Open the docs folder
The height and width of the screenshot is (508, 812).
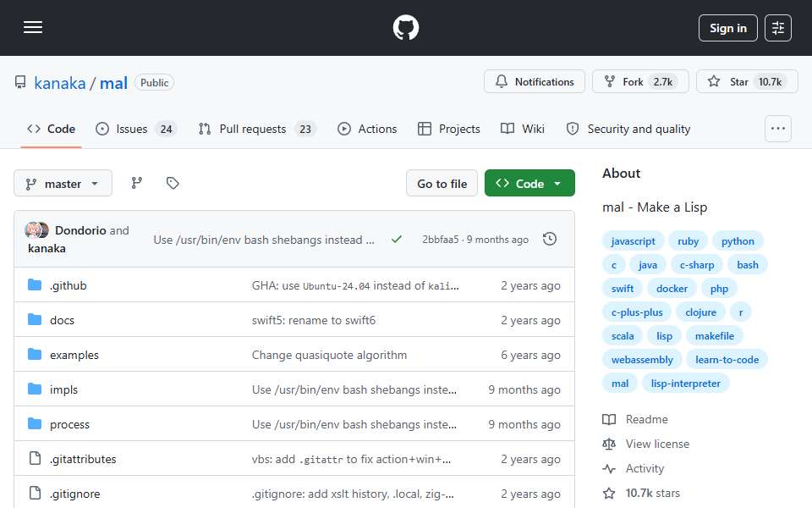(x=62, y=320)
